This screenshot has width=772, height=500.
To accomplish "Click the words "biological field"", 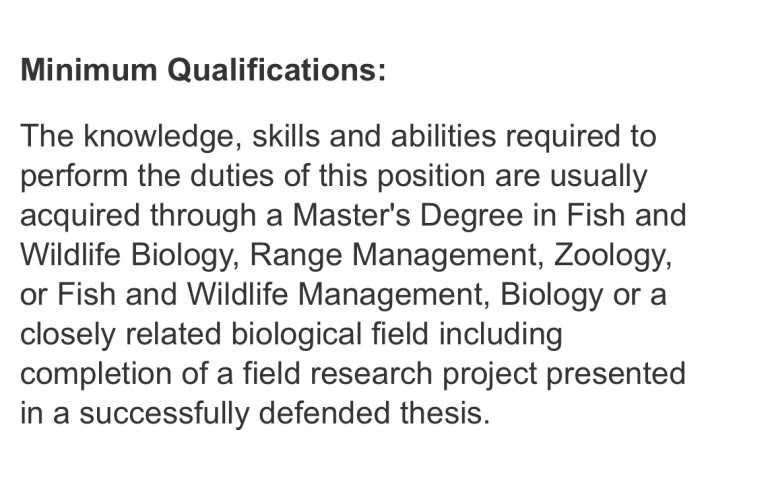I will [330, 334].
